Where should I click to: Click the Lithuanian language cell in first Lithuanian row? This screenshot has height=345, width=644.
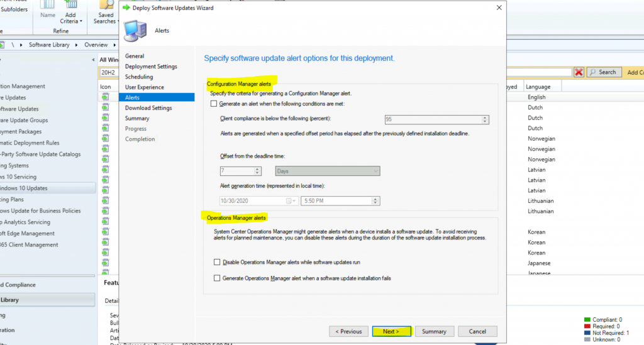[x=540, y=201]
